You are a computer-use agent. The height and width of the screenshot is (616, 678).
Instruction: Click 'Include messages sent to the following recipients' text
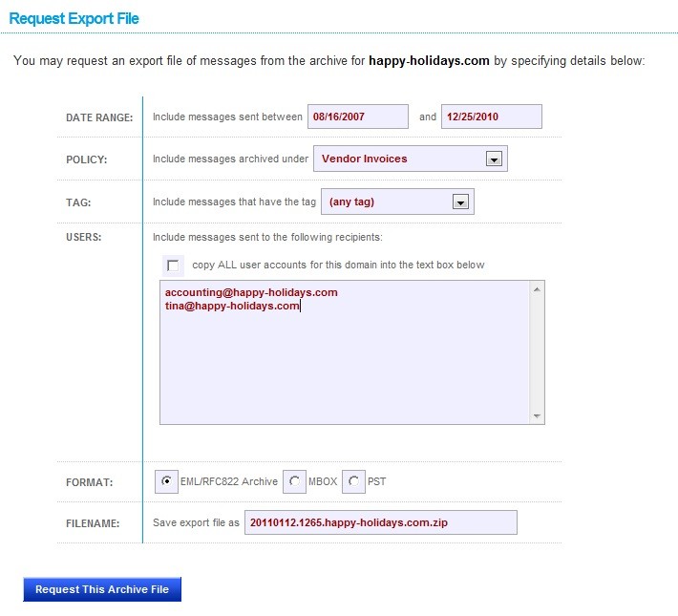point(267,237)
